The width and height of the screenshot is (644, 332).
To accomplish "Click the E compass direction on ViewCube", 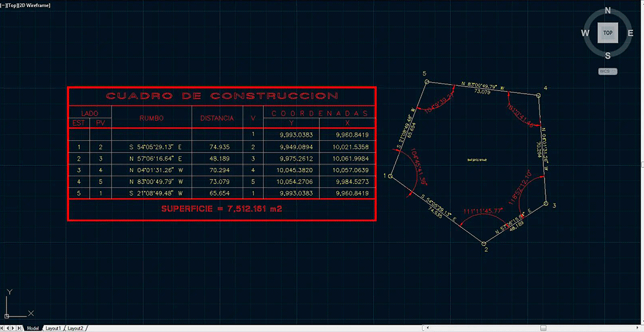I will [x=630, y=33].
